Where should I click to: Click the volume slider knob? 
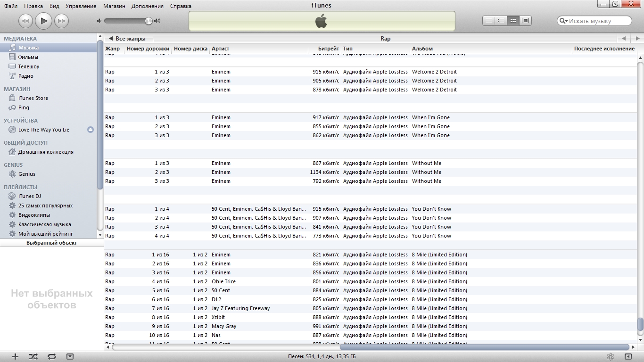149,21
